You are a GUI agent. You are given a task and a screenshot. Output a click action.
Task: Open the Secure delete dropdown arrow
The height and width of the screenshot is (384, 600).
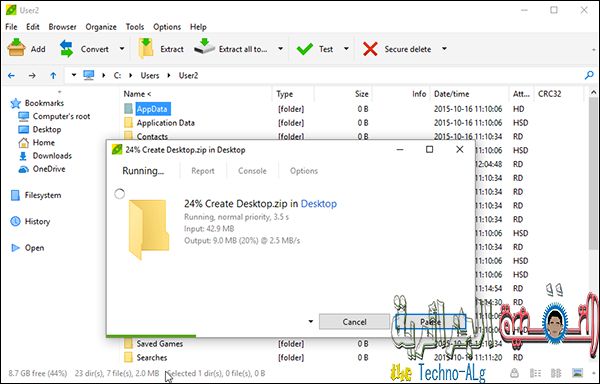tap(444, 49)
